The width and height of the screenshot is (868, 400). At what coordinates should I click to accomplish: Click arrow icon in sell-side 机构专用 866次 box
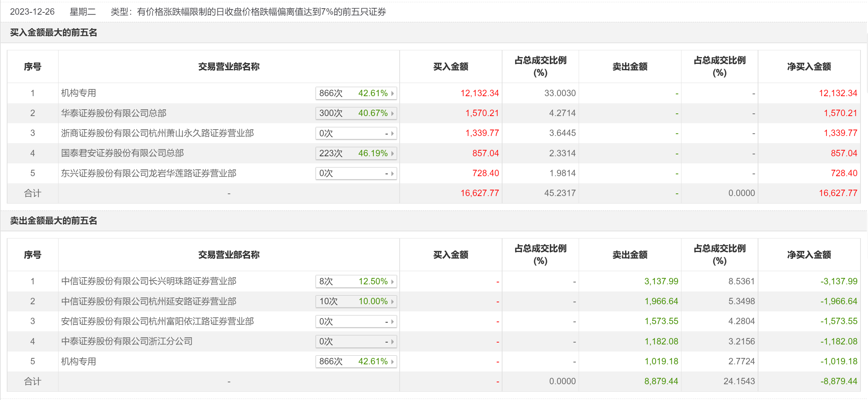pyautogui.click(x=393, y=361)
